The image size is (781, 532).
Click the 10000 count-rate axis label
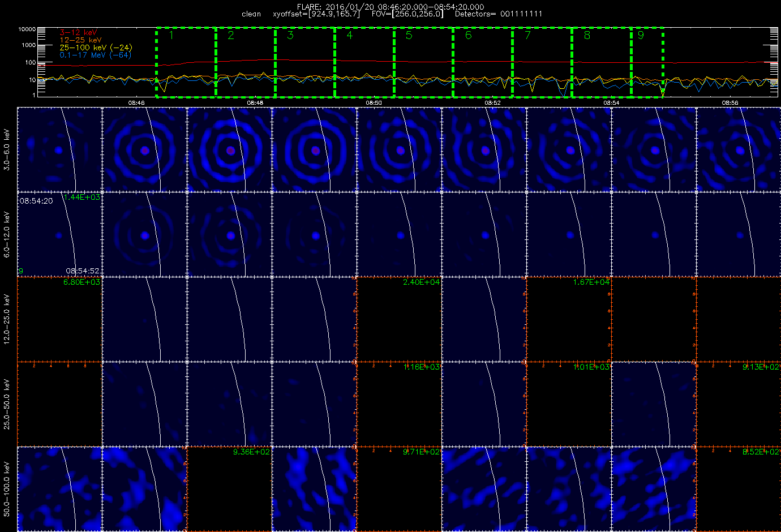point(27,29)
